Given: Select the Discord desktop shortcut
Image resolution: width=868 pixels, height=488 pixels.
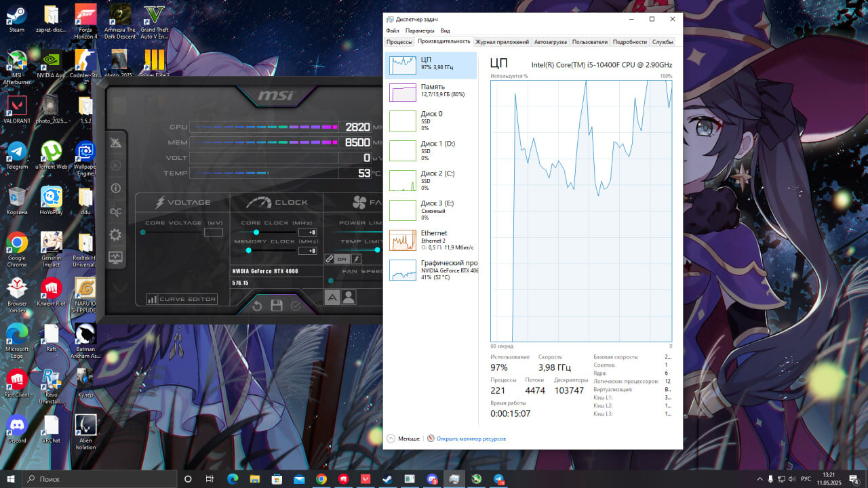Looking at the screenshot, I should tap(17, 429).
